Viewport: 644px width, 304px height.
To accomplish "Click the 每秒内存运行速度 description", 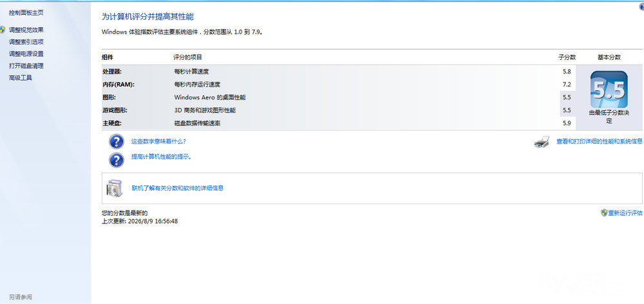I will [197, 84].
